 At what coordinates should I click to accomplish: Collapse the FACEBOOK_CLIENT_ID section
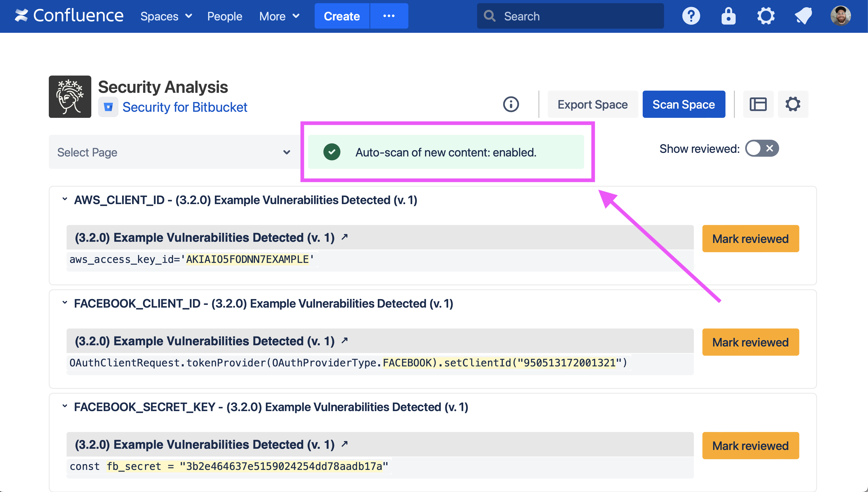click(x=65, y=303)
